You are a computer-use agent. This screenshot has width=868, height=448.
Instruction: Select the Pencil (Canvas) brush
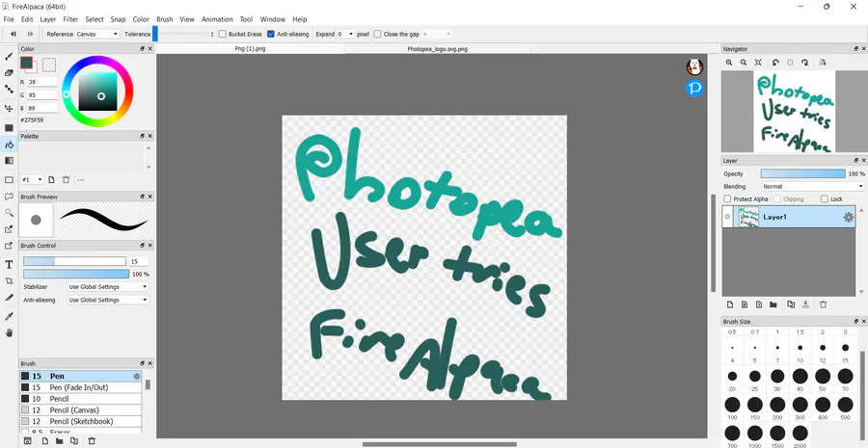pyautogui.click(x=81, y=409)
